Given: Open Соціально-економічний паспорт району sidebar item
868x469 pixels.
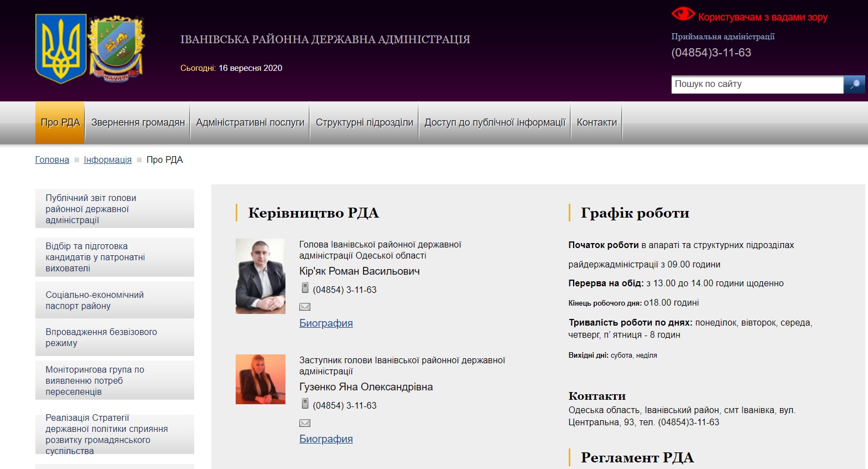Looking at the screenshot, I should 115,300.
